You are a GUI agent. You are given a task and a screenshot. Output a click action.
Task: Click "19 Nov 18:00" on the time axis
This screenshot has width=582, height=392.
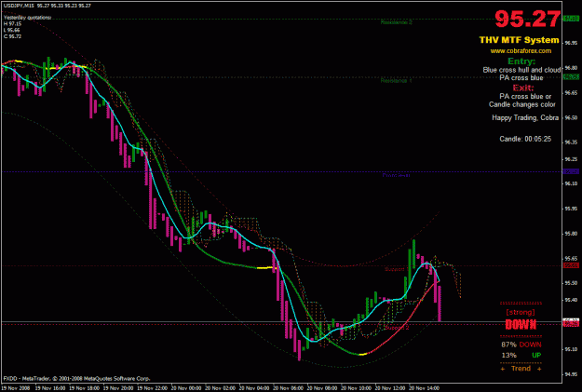point(84,388)
